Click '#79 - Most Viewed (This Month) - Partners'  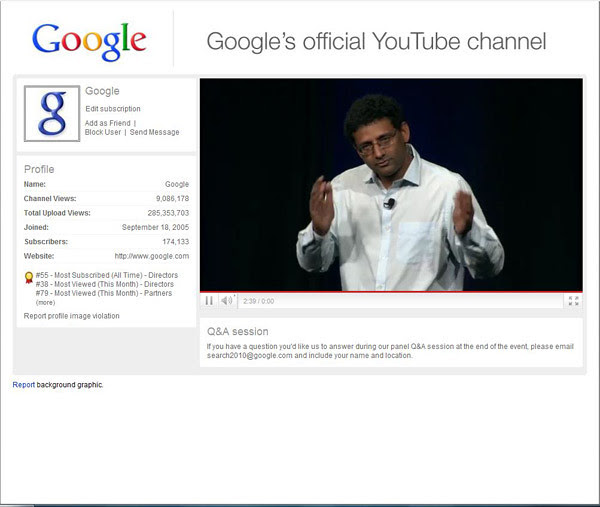coord(104,293)
